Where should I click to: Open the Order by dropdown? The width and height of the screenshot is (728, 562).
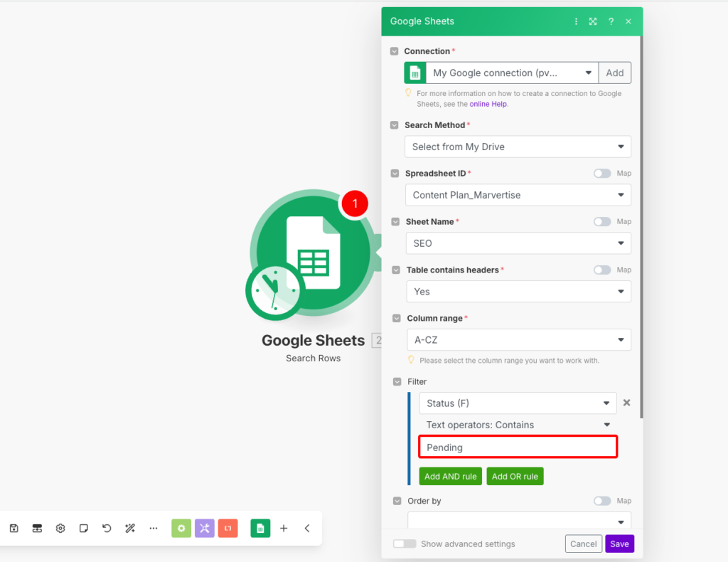click(519, 520)
